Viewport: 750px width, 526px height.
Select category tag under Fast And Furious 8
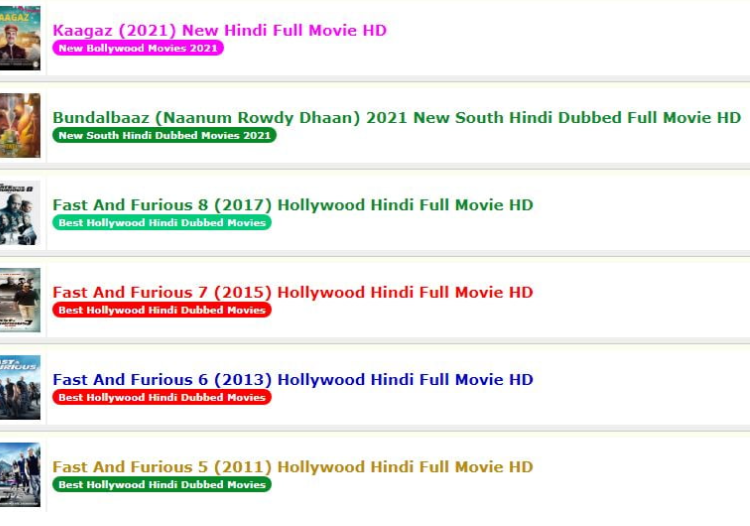(x=162, y=222)
